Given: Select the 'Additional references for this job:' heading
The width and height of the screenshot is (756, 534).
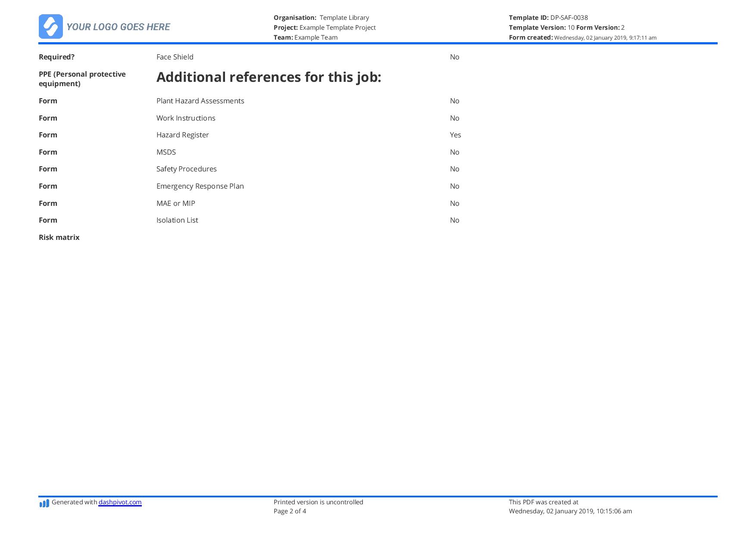Looking at the screenshot, I should pos(269,77).
